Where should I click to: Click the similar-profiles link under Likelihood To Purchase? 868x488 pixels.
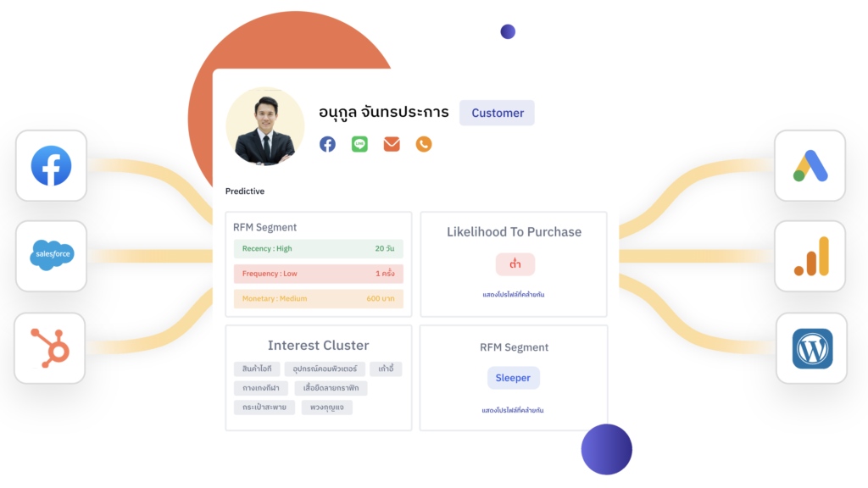(x=513, y=295)
